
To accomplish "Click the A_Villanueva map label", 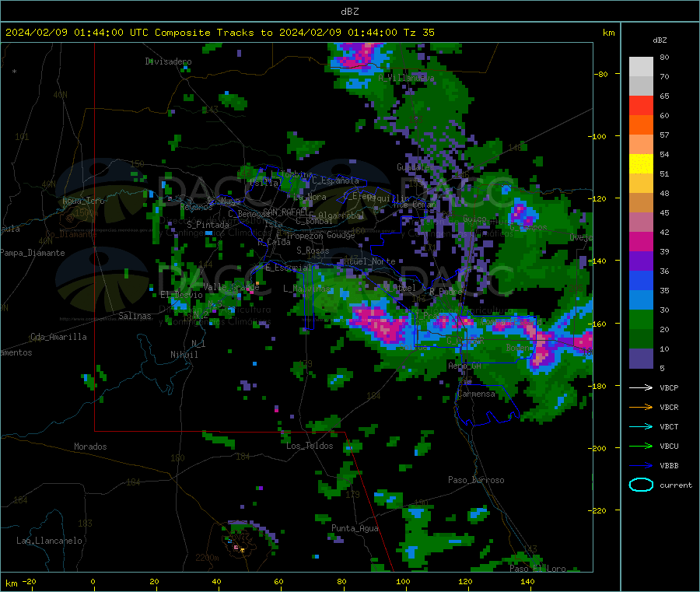I will click(406, 78).
